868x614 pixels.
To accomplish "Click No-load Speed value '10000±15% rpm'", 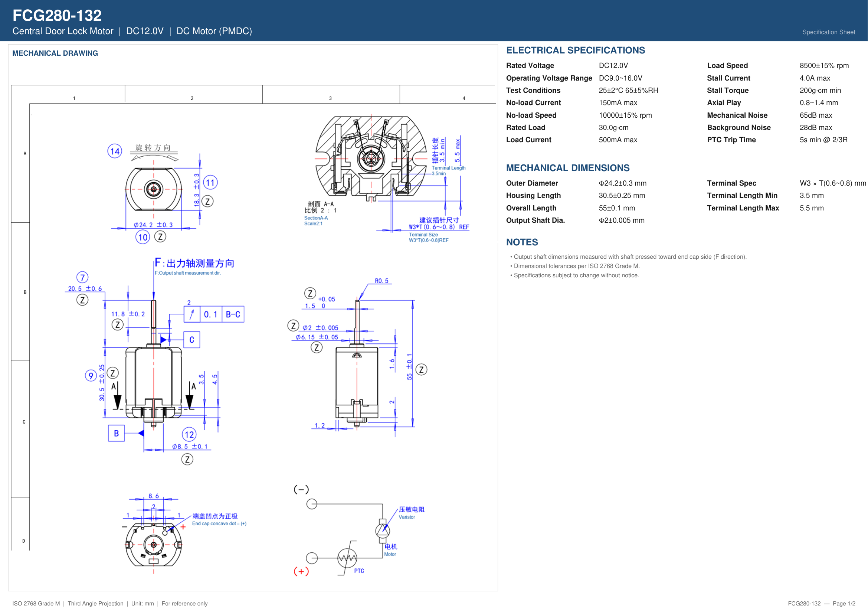I will [625, 115].
